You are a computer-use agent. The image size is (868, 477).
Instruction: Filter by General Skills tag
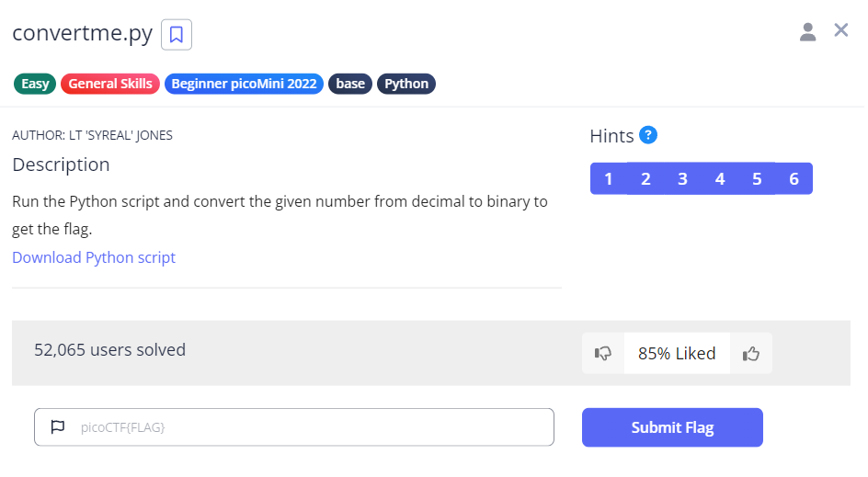point(110,84)
